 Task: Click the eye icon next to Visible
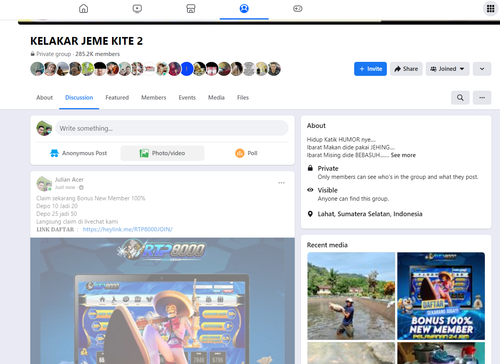310,190
